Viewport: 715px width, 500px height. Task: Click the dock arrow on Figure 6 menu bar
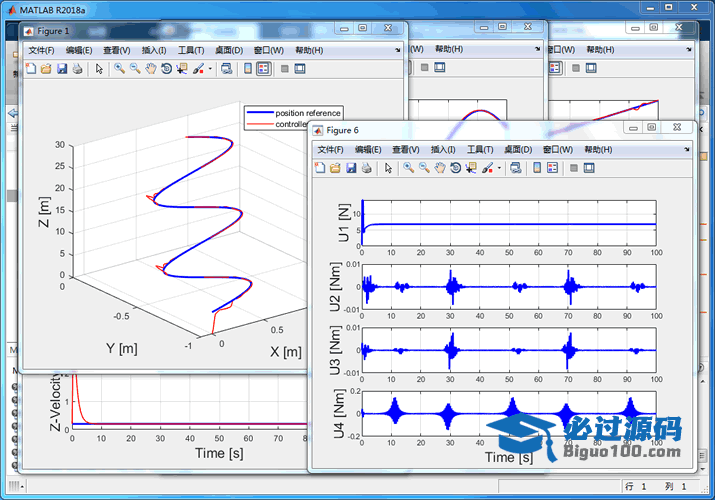pos(688,149)
